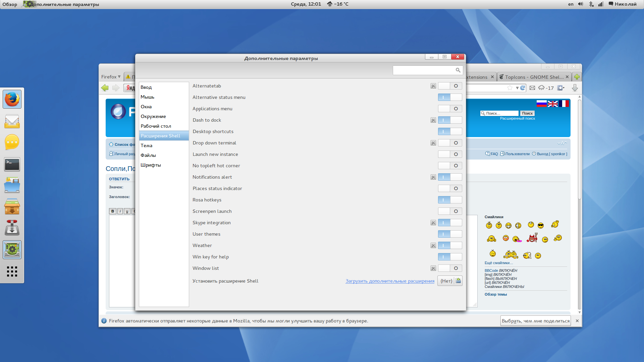Screen dimensions: 644x362
Task: Enable the Alternatetab extension switch
Action: (x=450, y=86)
